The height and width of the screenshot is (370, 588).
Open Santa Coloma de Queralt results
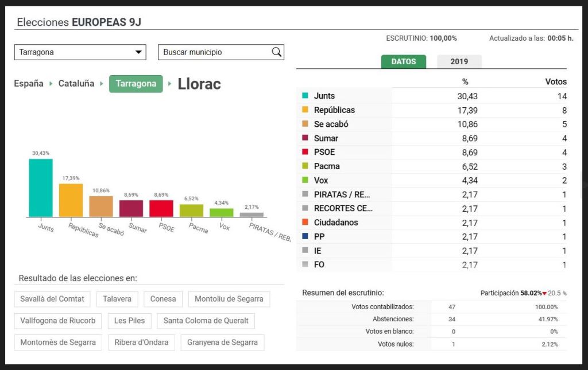[x=206, y=321]
